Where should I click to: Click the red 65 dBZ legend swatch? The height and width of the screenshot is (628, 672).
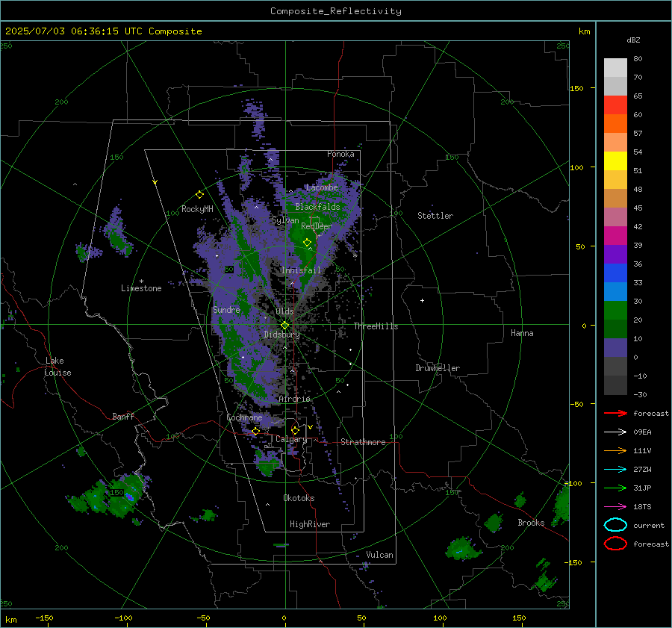tap(615, 105)
